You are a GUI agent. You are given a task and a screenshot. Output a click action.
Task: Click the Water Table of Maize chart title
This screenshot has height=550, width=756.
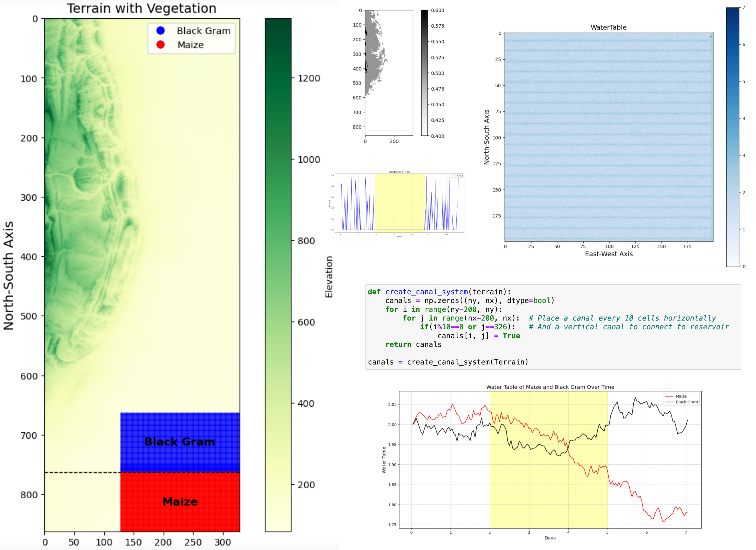coord(550,387)
